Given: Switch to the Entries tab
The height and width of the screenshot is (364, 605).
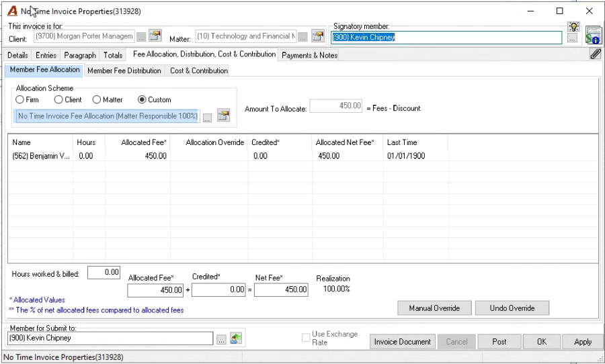Looking at the screenshot, I should click(46, 55).
